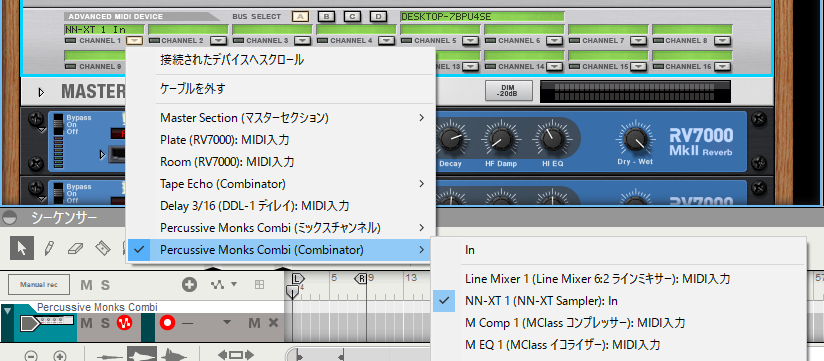Viewport: 824px width, 361px height.
Task: Click the Manual rec button
Action: pyautogui.click(x=38, y=285)
